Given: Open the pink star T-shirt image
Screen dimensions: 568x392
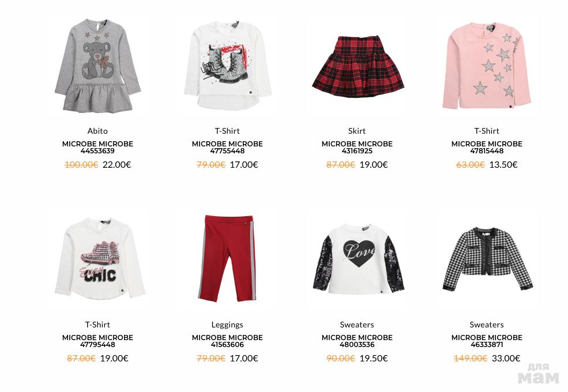Looking at the screenshot, I should (x=486, y=66).
